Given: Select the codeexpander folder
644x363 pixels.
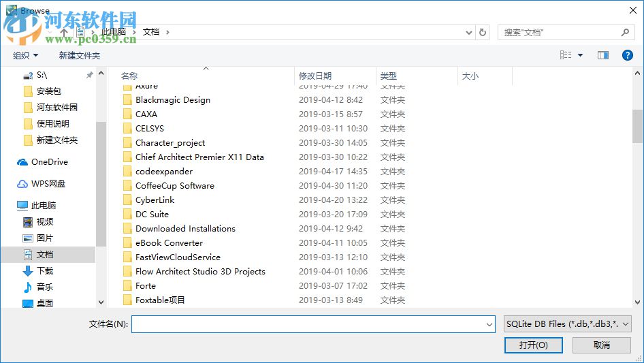Looking at the screenshot, I should 164,172.
